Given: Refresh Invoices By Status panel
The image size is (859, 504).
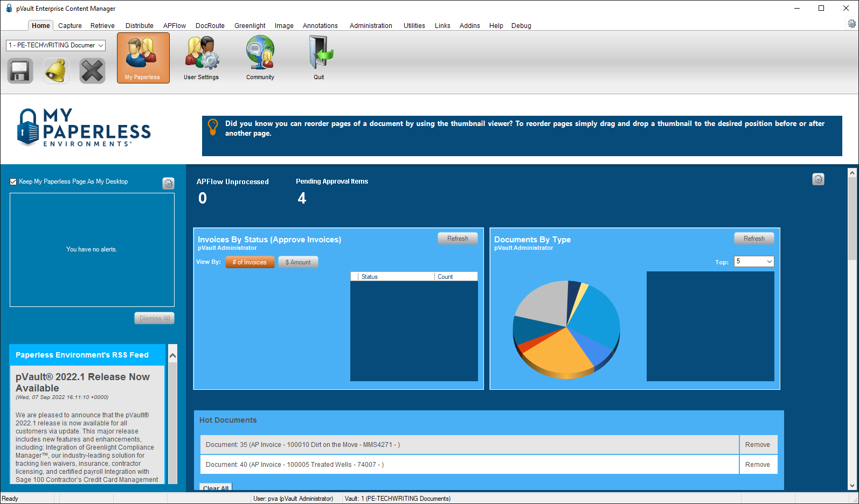Looking at the screenshot, I should click(458, 239).
